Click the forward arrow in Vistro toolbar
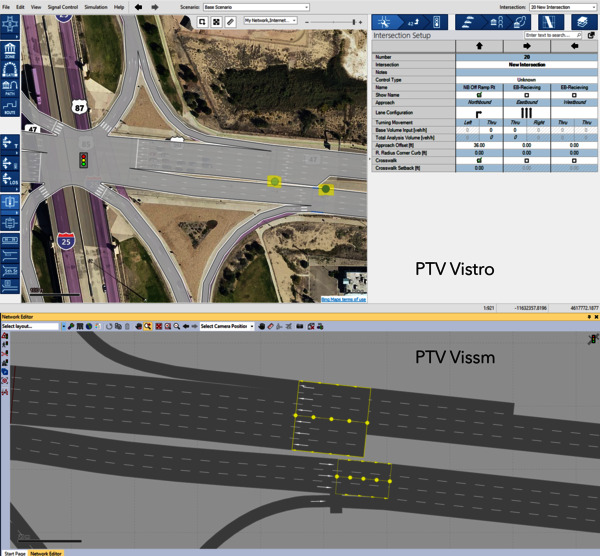600x556 pixels. click(x=155, y=7)
